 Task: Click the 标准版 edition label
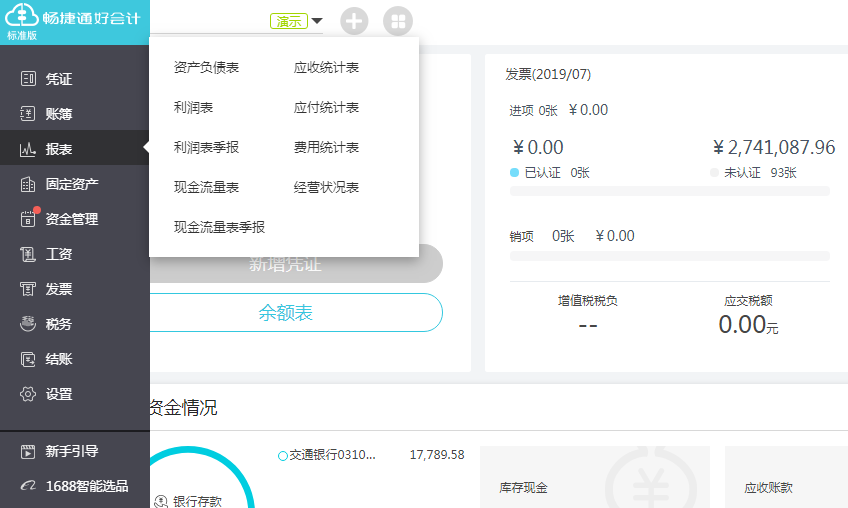click(22, 36)
